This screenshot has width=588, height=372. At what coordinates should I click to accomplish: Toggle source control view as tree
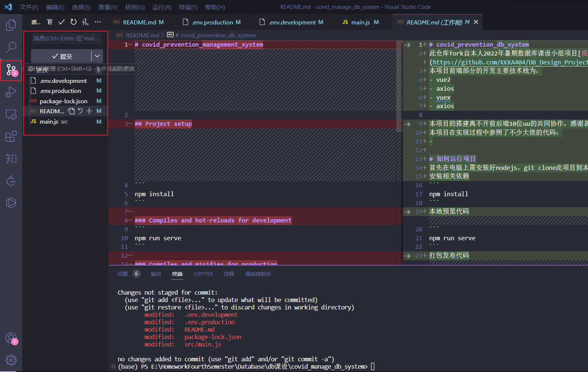click(x=50, y=22)
